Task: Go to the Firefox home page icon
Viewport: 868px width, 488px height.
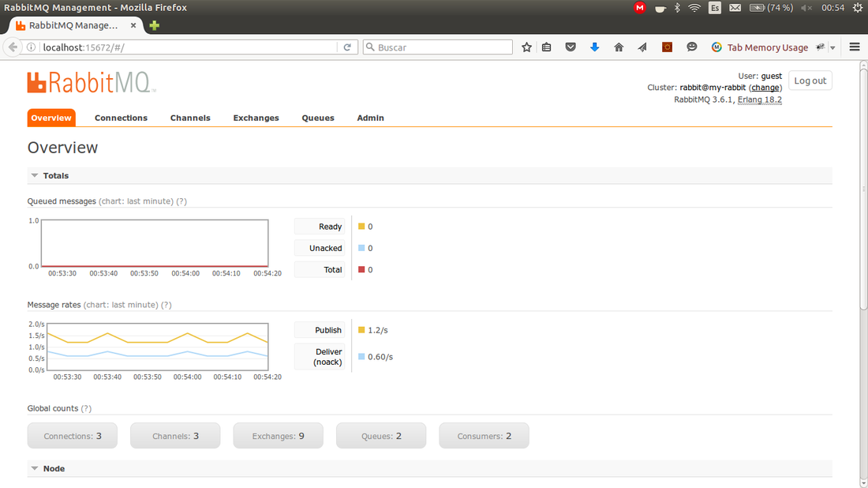Action: pyautogui.click(x=619, y=47)
